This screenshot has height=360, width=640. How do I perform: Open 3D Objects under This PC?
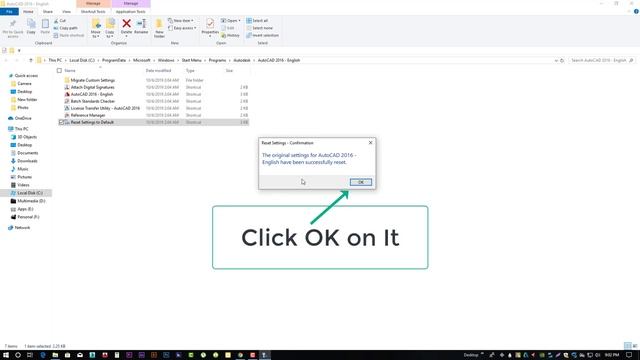(27, 137)
